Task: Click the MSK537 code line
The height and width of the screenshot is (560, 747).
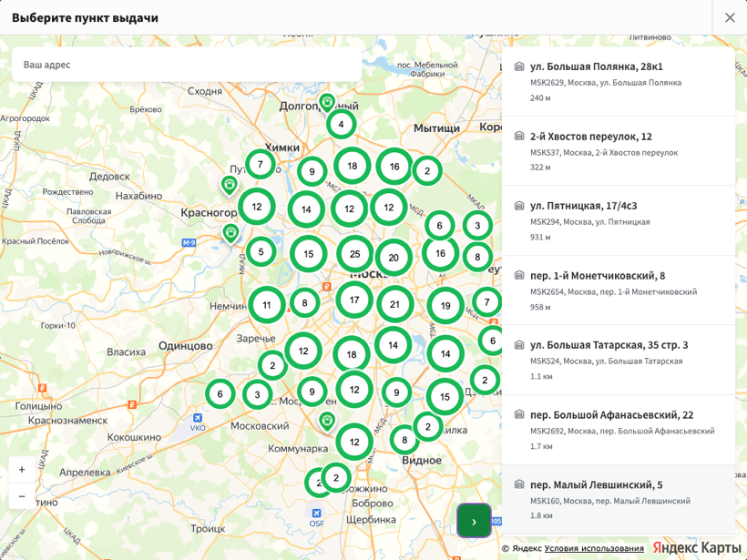Action: pyautogui.click(x=604, y=153)
